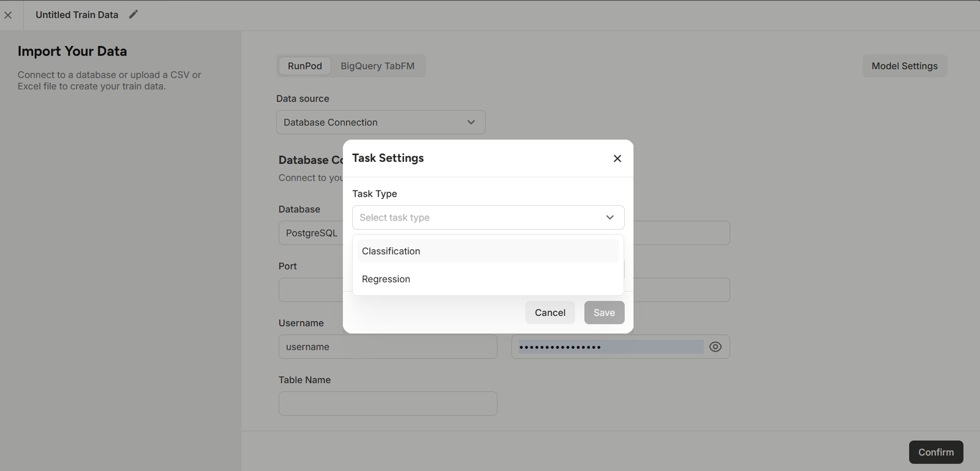980x471 pixels.
Task: Edit the Untitled Train Data title
Action: [134, 14]
